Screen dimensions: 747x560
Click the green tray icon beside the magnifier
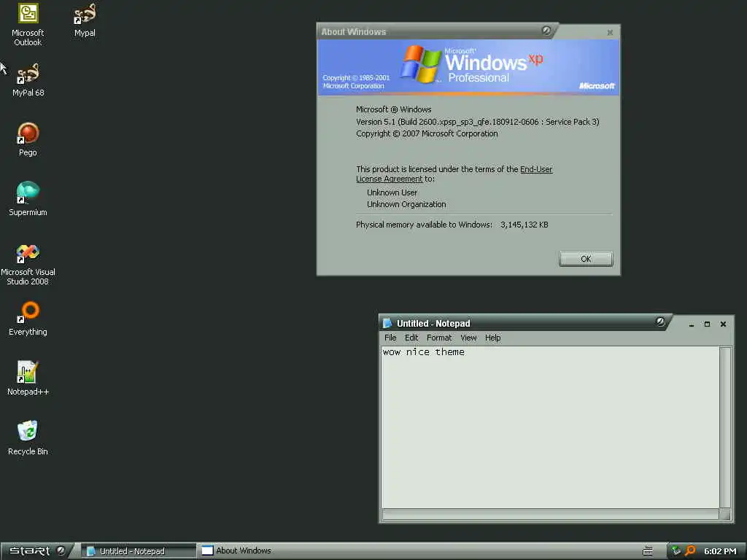[676, 551]
